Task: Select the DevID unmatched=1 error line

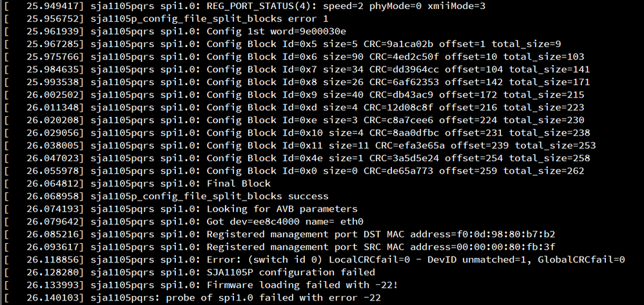Action: [x=314, y=260]
